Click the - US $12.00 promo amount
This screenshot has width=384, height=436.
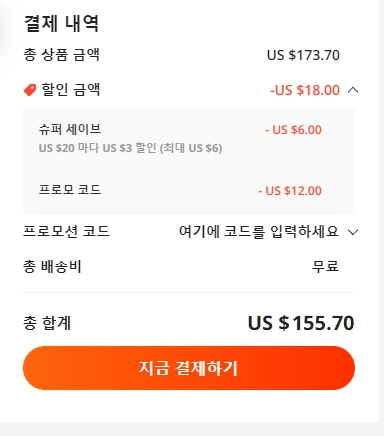290,191
